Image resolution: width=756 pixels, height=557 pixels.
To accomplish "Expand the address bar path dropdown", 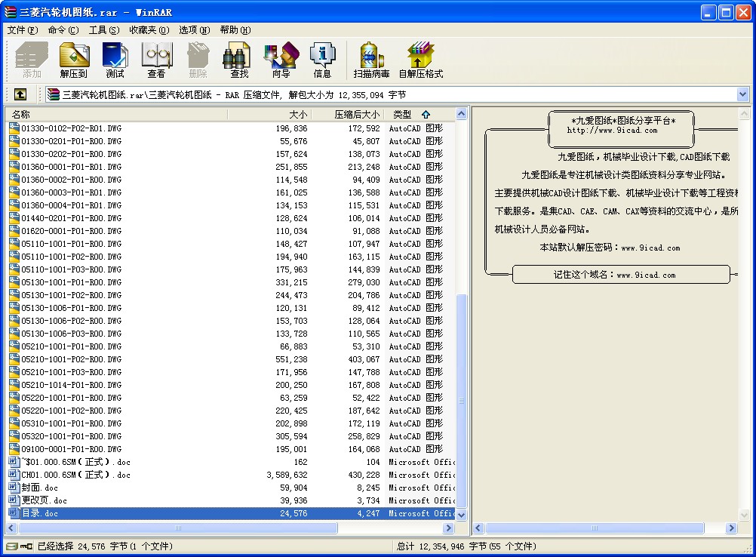I will (x=742, y=94).
